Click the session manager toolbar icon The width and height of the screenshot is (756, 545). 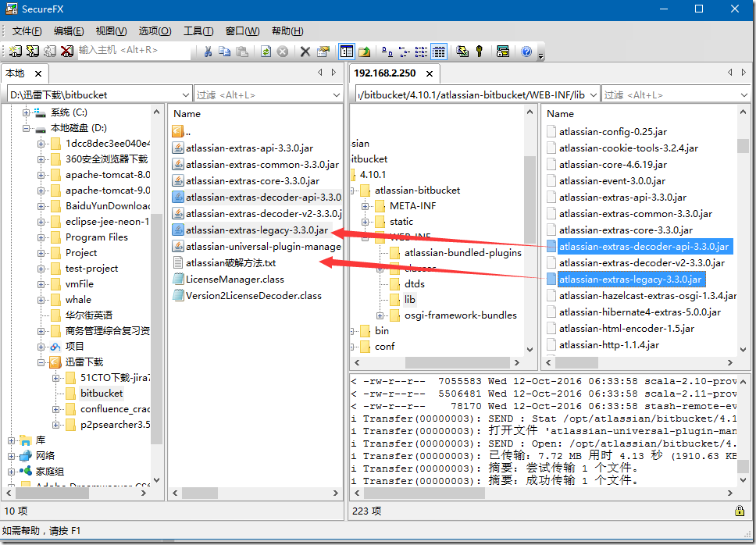pos(503,52)
